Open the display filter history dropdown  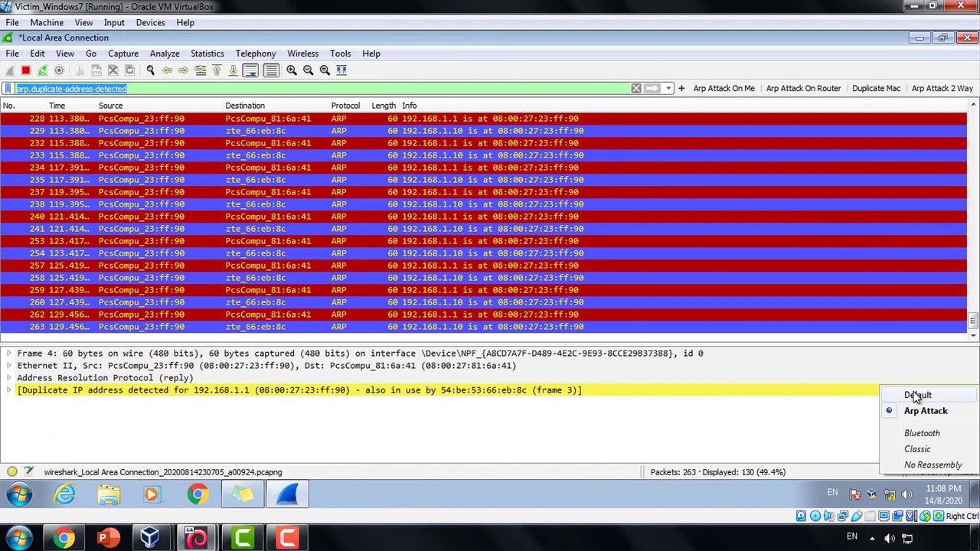(x=668, y=89)
